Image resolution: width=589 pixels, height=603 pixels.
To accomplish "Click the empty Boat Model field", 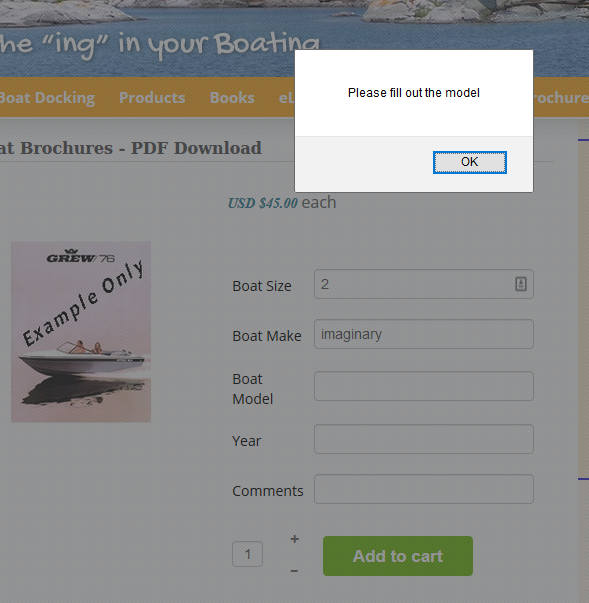I will tap(424, 386).
